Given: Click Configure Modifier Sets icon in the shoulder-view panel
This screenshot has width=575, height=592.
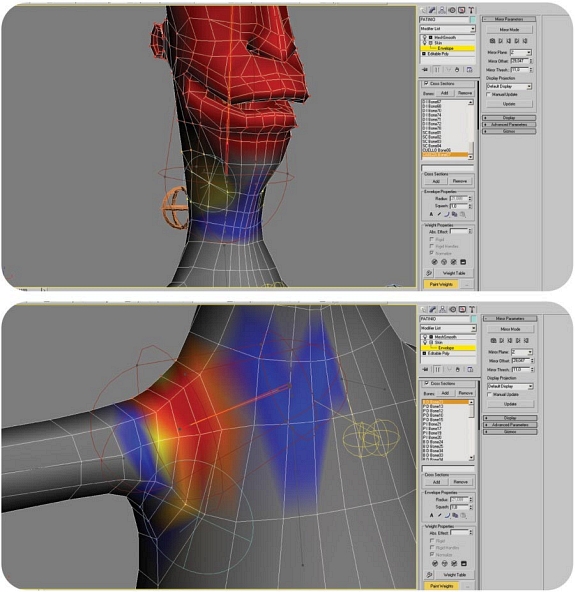Looking at the screenshot, I should tap(470, 369).
